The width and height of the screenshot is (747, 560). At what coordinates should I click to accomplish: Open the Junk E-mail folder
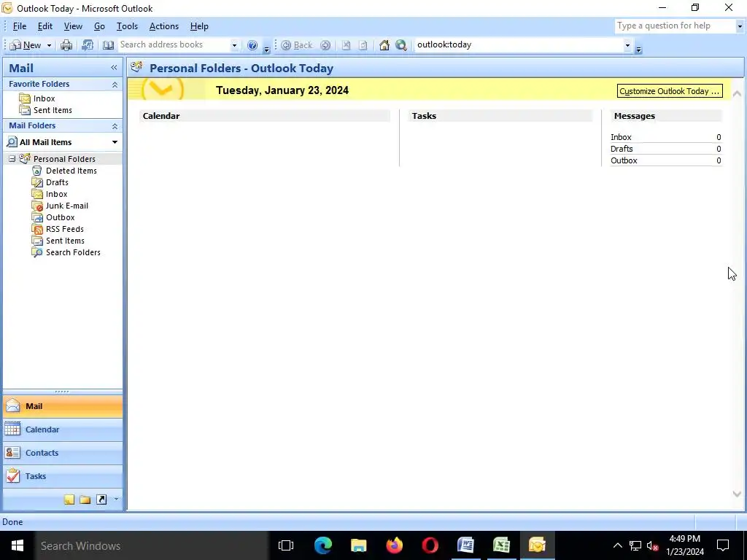point(66,206)
